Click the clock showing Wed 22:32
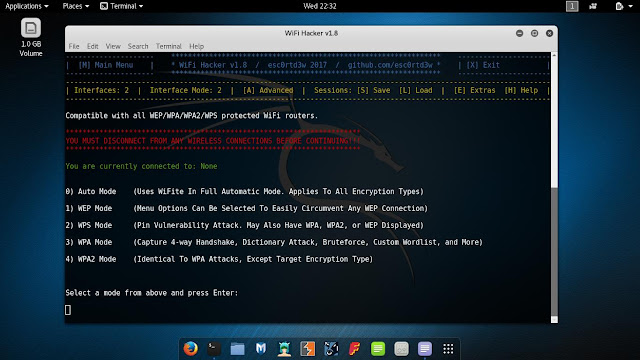 click(320, 6)
